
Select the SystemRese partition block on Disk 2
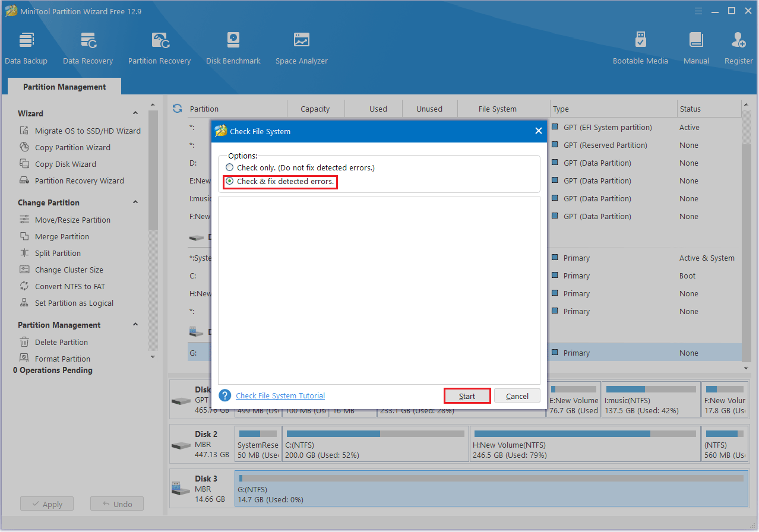pyautogui.click(x=258, y=444)
